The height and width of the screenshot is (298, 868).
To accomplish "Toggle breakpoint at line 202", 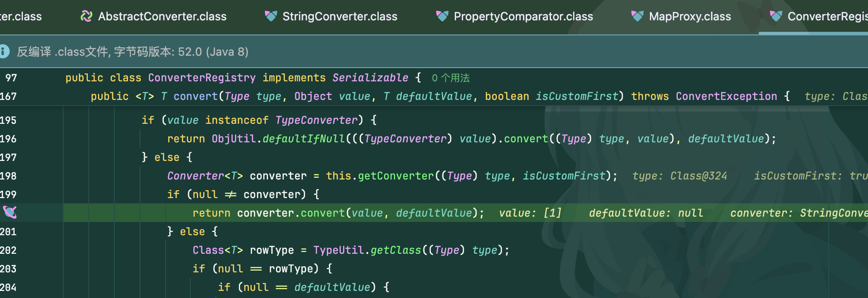I will pos(8,250).
